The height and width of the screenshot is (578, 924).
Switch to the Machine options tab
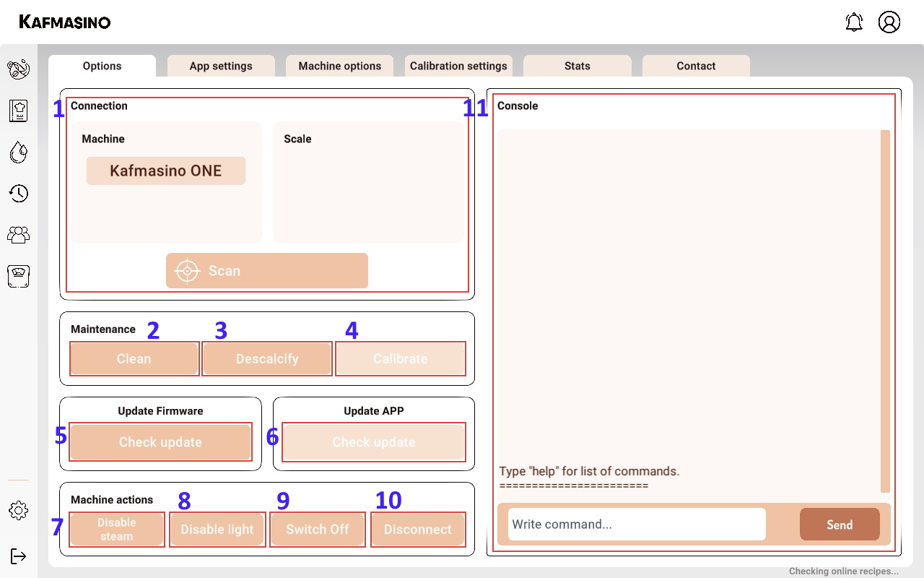[340, 66]
